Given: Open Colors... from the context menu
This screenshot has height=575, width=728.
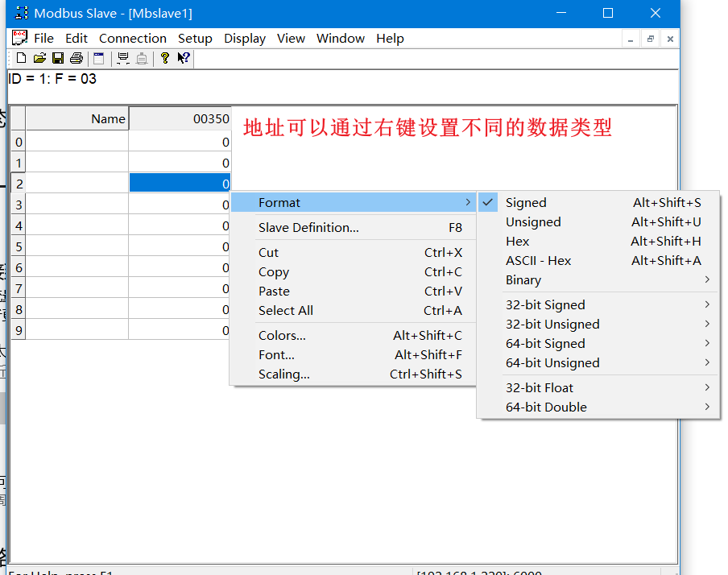Looking at the screenshot, I should click(354, 335).
